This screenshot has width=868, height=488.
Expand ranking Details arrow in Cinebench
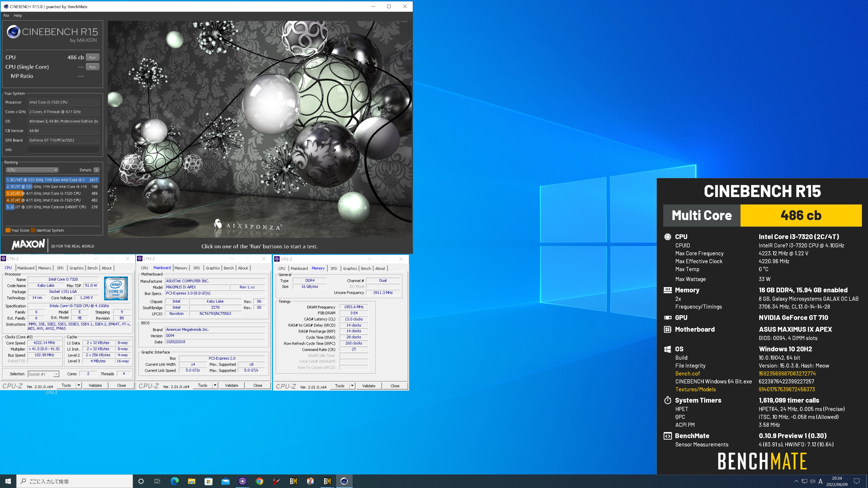tap(97, 170)
